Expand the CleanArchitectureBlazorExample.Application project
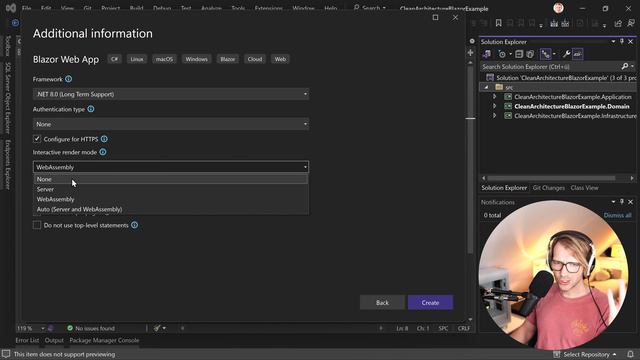The image size is (640, 360). (x=494, y=97)
